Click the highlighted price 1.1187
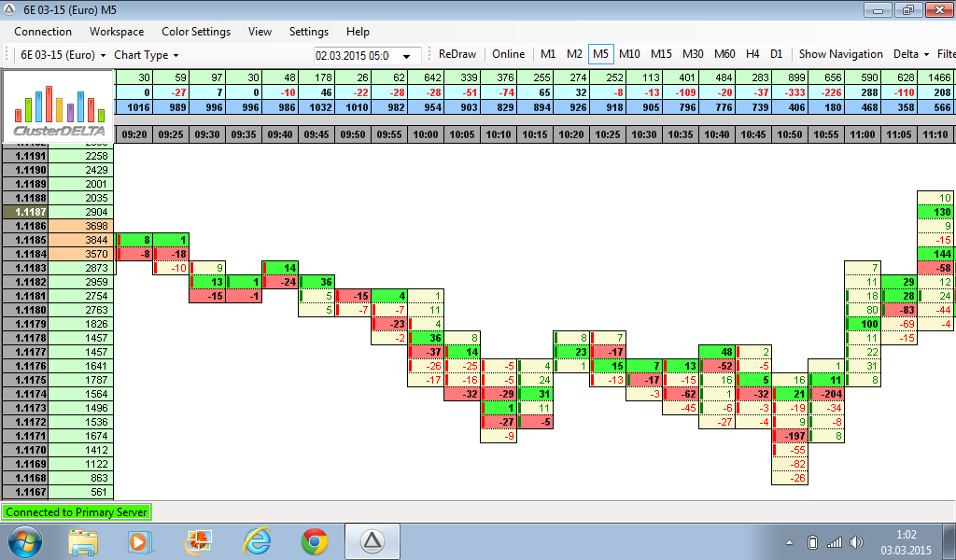The image size is (956, 560). pos(25,212)
